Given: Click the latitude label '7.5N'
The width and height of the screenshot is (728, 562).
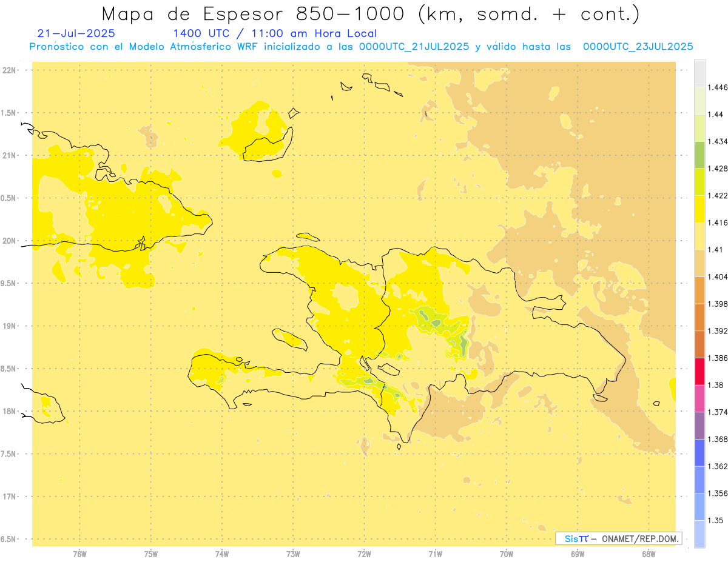Looking at the screenshot, I should click(x=9, y=454).
